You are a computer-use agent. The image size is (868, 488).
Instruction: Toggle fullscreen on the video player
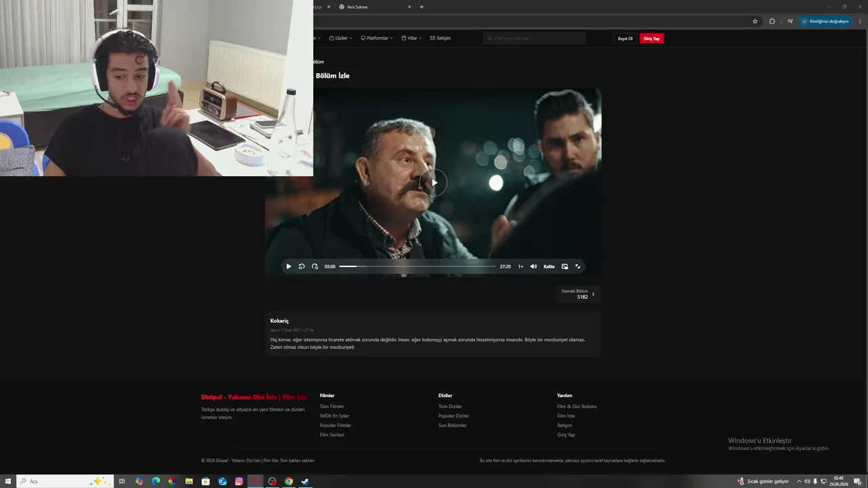point(578,266)
